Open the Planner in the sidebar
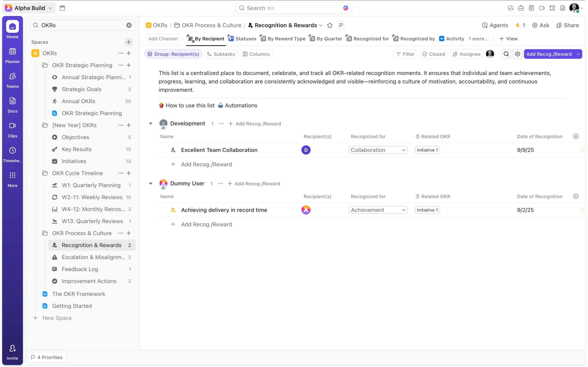The width and height of the screenshot is (588, 367). [x=12, y=55]
